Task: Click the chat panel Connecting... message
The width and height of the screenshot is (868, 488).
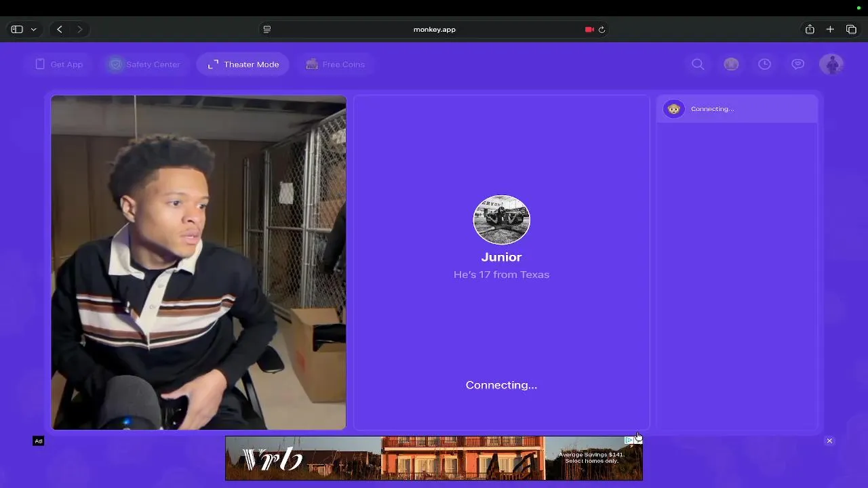Action: tap(712, 109)
